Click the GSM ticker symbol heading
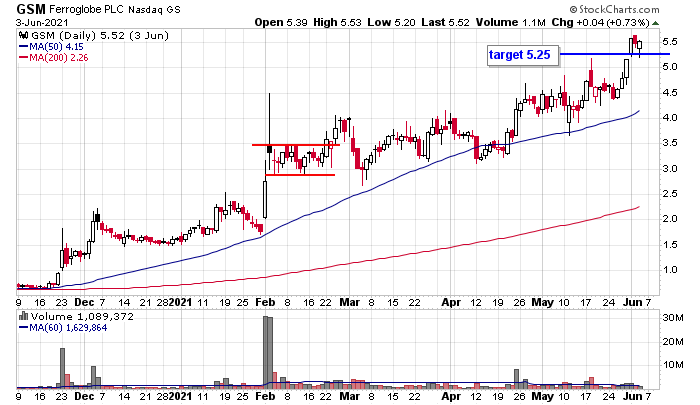The width and height of the screenshot is (700, 405). [31, 9]
